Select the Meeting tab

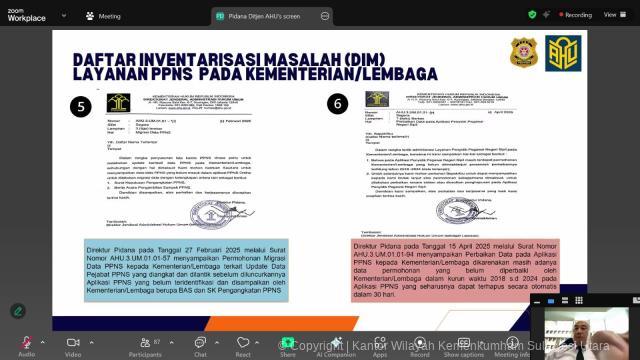[104, 16]
